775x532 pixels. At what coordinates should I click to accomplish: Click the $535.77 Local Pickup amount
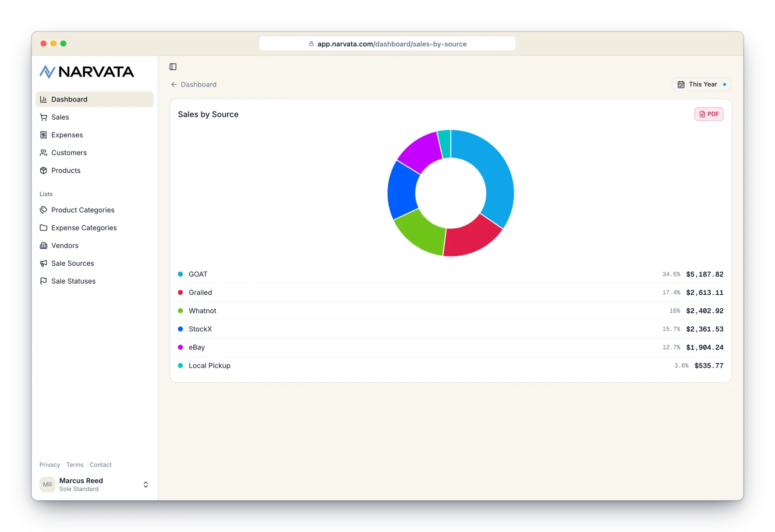coord(709,366)
